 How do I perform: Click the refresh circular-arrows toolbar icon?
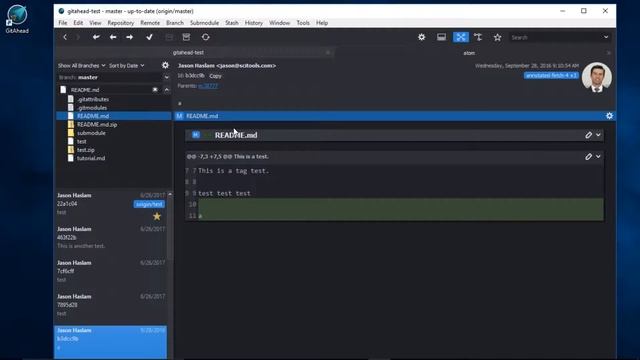point(206,37)
